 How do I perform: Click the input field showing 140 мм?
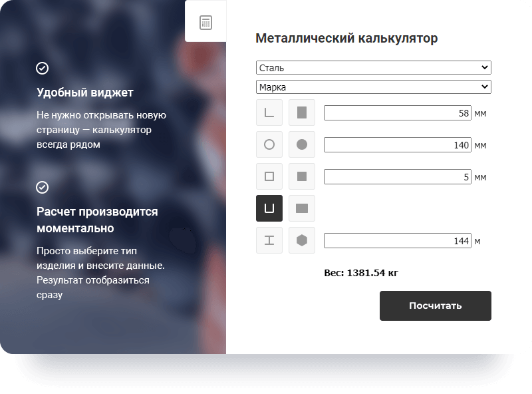398,144
